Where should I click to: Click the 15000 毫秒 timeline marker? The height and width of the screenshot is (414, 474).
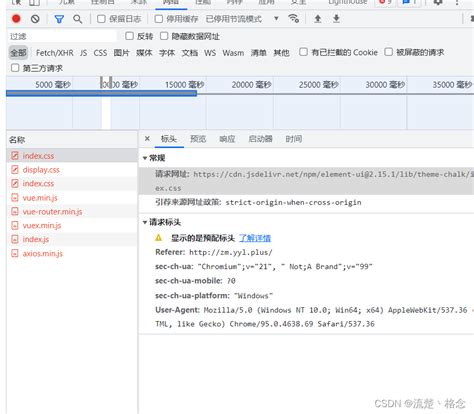tap(185, 84)
